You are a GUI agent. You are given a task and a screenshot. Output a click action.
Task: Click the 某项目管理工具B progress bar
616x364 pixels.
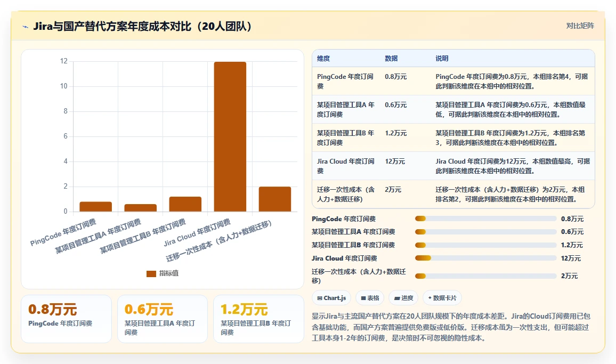485,245
